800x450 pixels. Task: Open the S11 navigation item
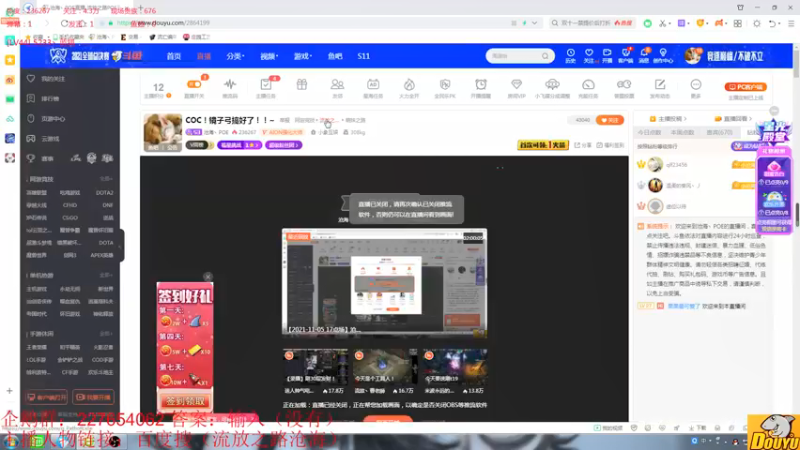[x=363, y=56]
